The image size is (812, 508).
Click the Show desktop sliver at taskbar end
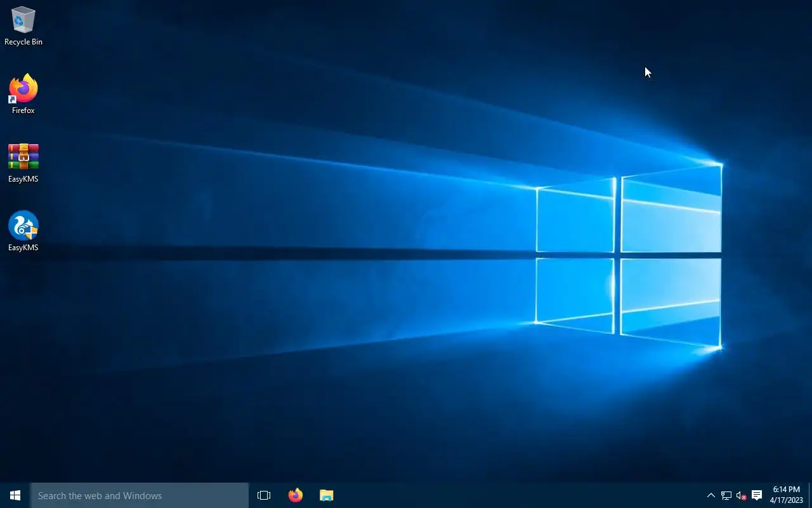click(x=810, y=495)
